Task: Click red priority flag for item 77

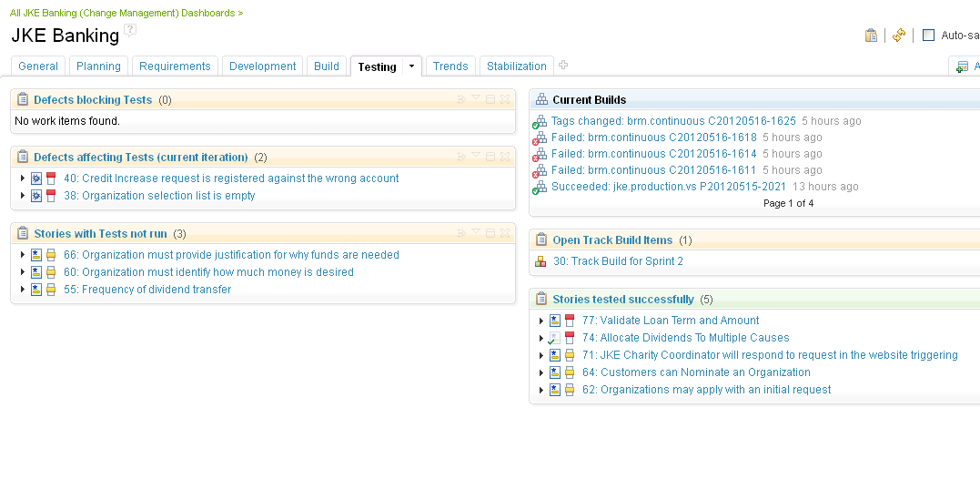Action: 570,321
